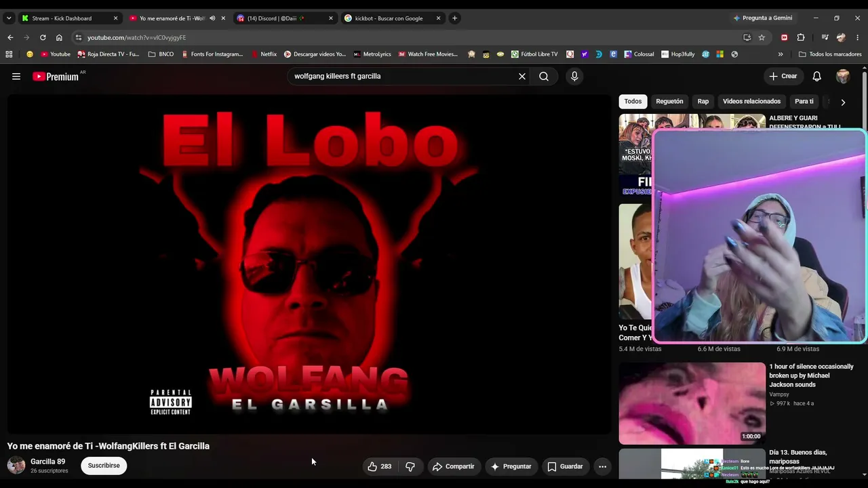Click the El Lobo video player
Image resolution: width=868 pixels, height=488 pixels.
coord(309,264)
